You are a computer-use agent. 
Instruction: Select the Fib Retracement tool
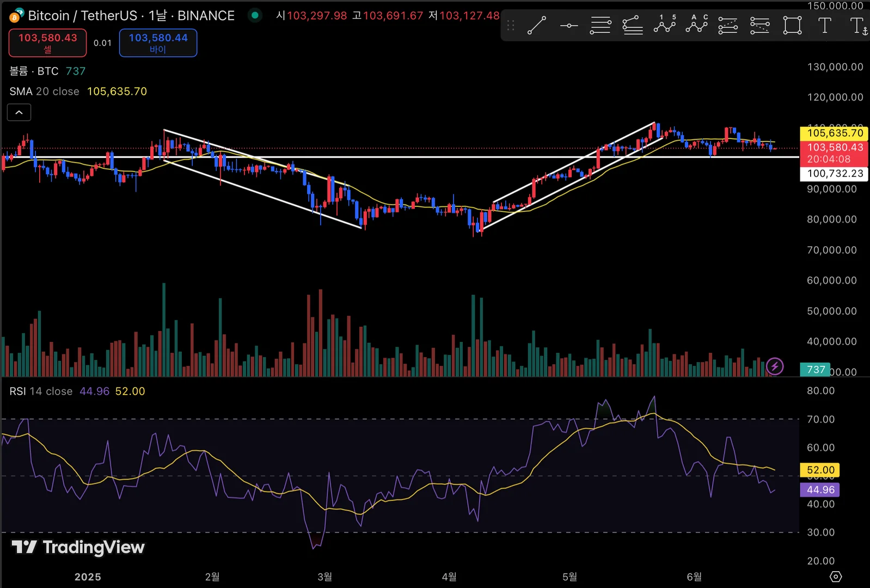click(601, 25)
